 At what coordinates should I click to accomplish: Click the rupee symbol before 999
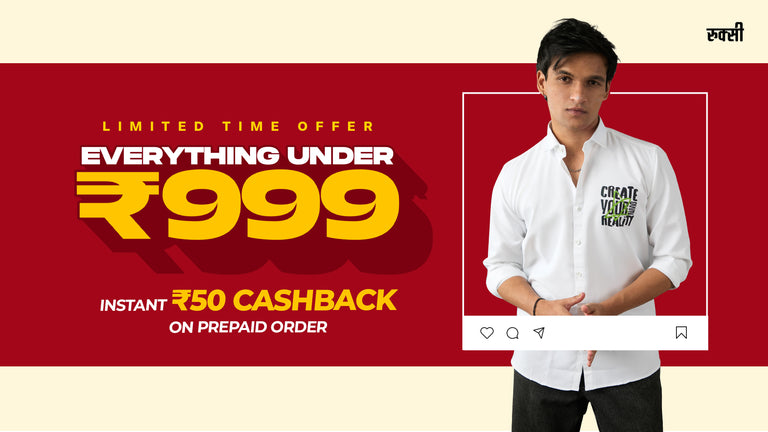[x=118, y=205]
